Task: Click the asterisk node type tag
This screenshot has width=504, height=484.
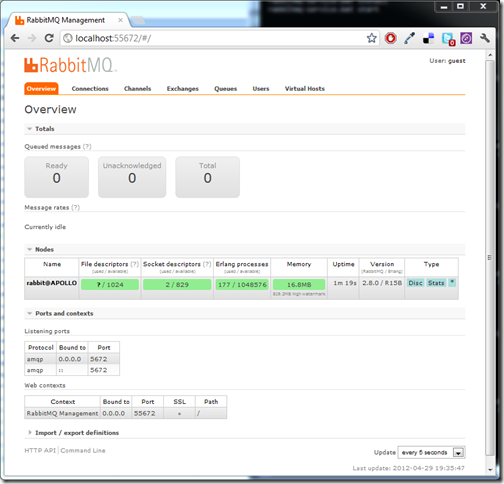Action: [x=452, y=283]
